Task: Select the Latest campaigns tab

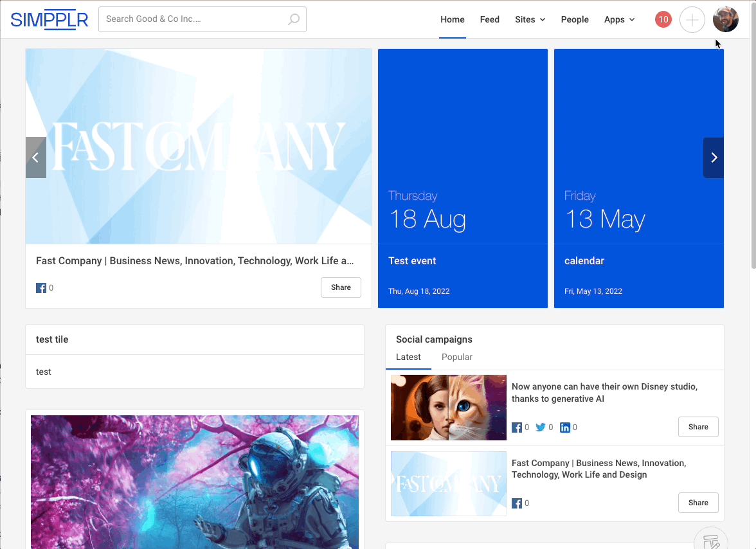Action: coord(408,357)
